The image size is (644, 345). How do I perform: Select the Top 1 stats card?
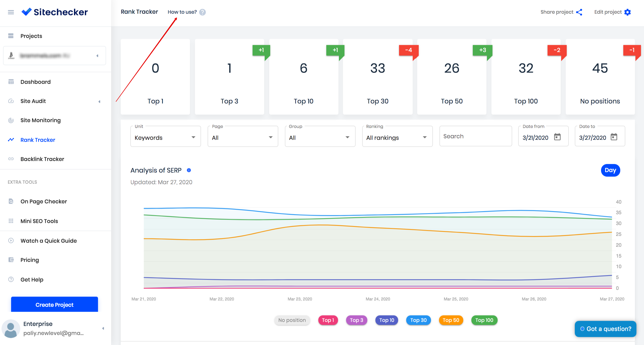click(155, 77)
